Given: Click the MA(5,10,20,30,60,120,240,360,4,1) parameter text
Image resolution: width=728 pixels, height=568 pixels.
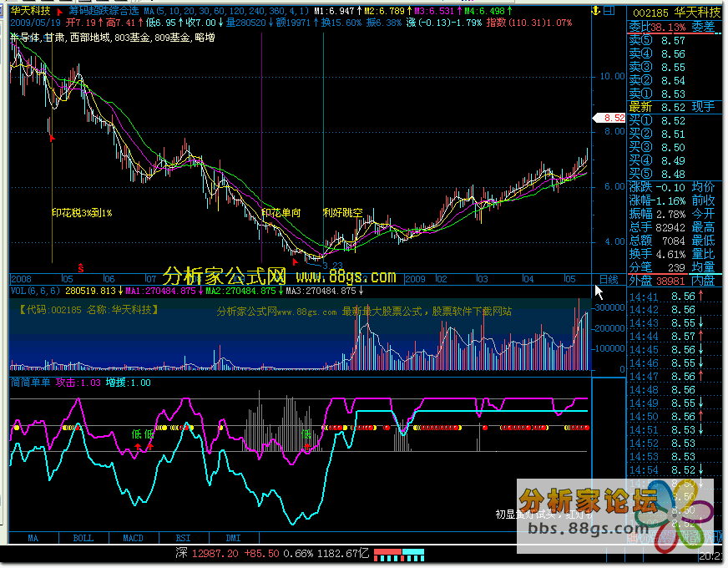Looking at the screenshot, I should pyautogui.click(x=226, y=11).
